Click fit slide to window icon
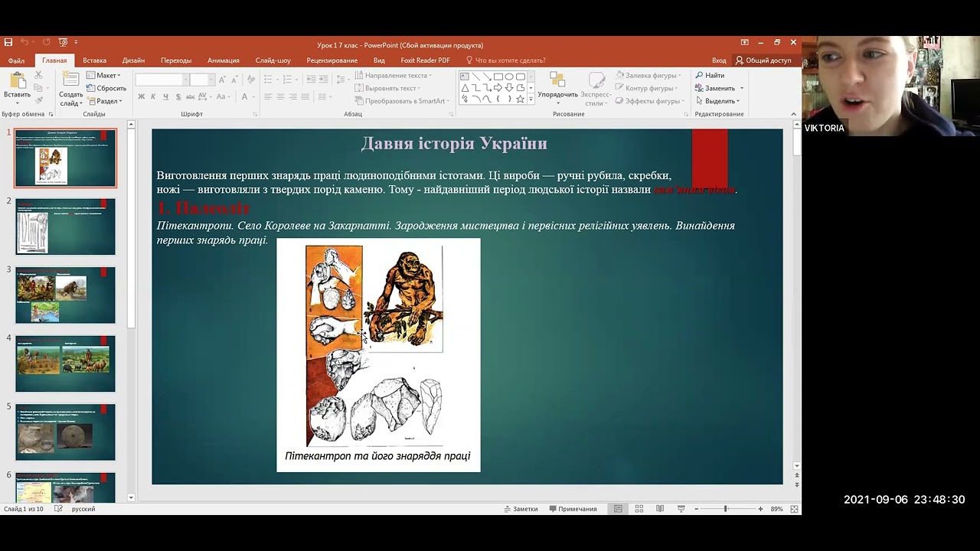Image resolution: width=980 pixels, height=551 pixels. (794, 509)
